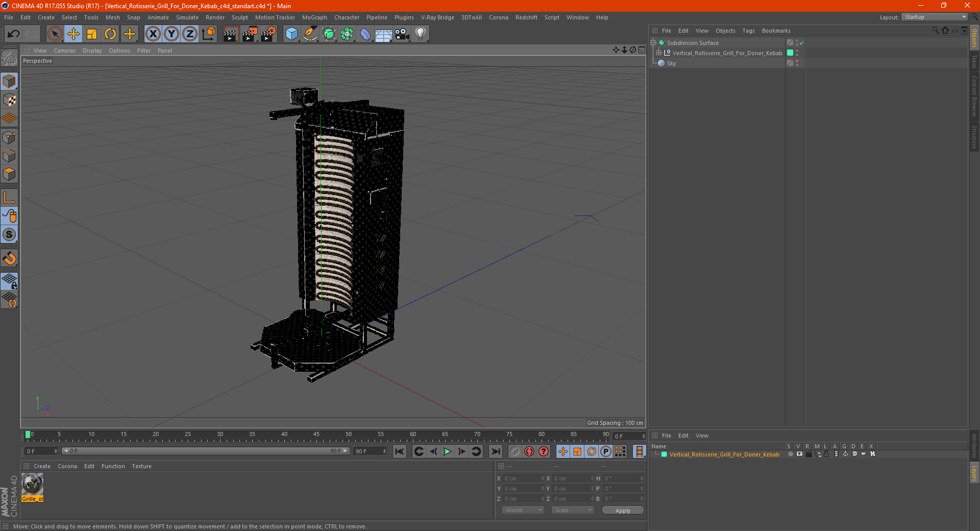The image size is (980, 531).
Task: Toggle X axis lock
Action: [x=153, y=34]
